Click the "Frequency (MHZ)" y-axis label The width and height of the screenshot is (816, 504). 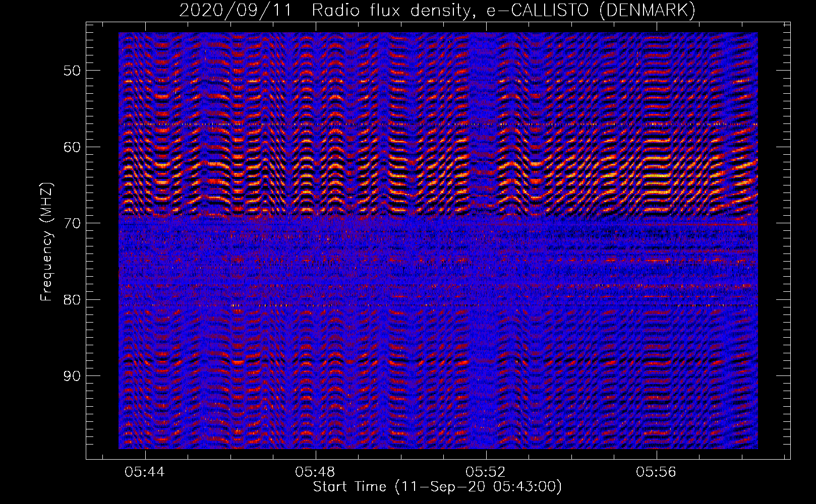(x=46, y=242)
